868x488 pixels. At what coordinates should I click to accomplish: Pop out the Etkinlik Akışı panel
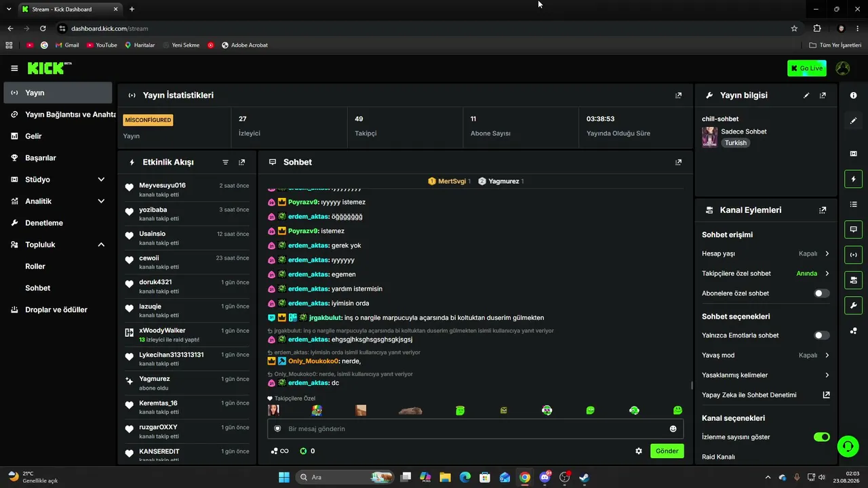[x=242, y=163]
